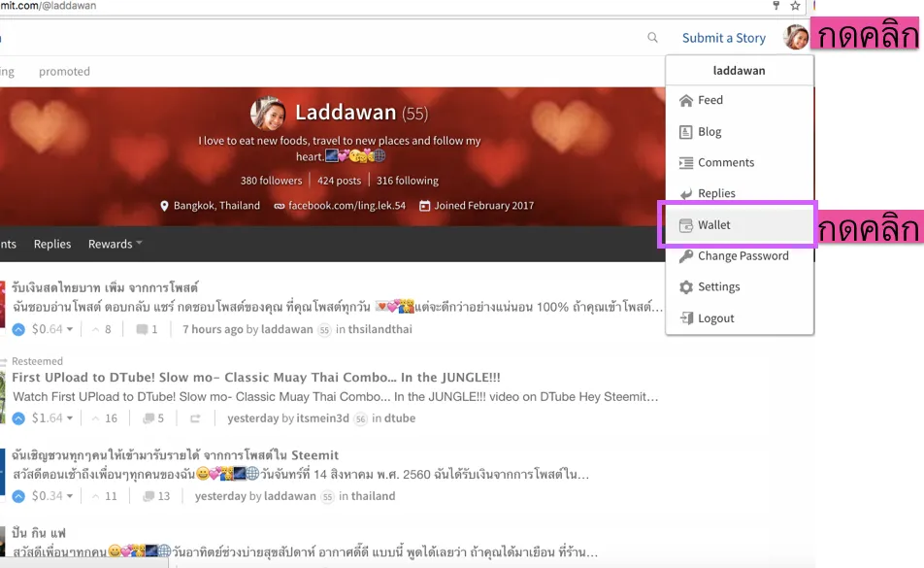Click the Comments list icon
This screenshot has width=924, height=568.
coord(686,162)
